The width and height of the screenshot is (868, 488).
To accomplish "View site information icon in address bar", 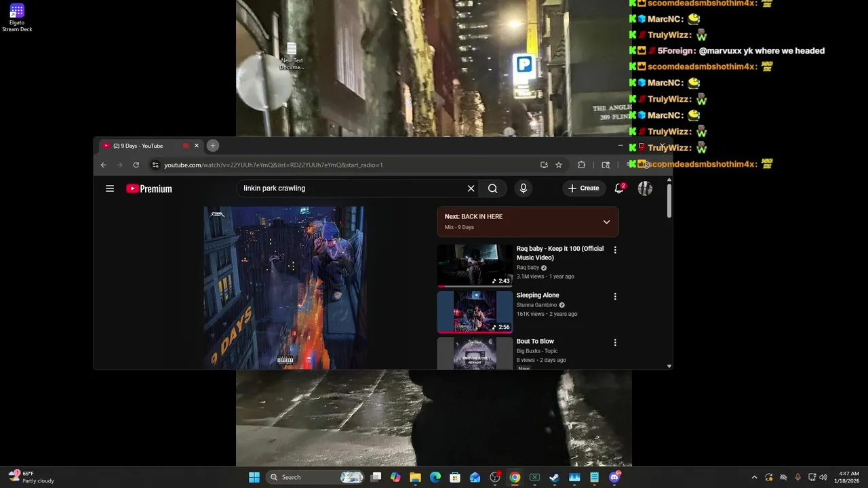I will 155,165.
